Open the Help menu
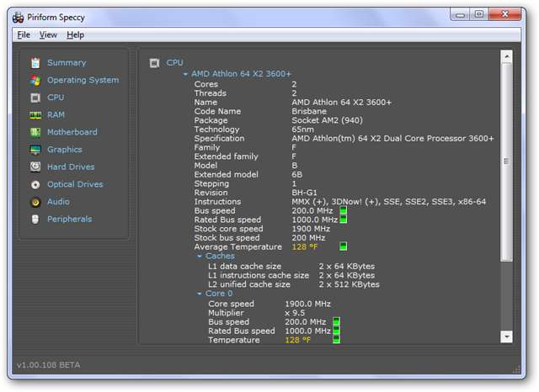Screen dimensions: 539x392 (75, 34)
